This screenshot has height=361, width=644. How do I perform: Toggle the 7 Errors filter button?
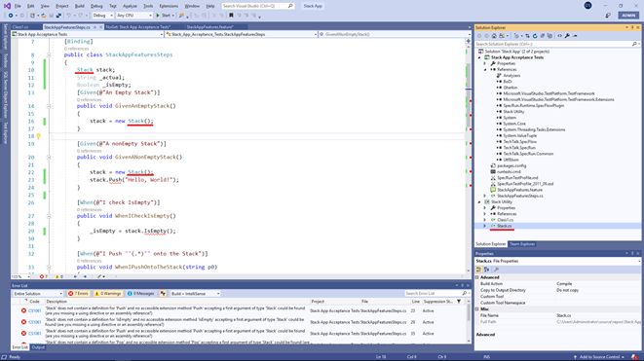[x=78, y=293]
